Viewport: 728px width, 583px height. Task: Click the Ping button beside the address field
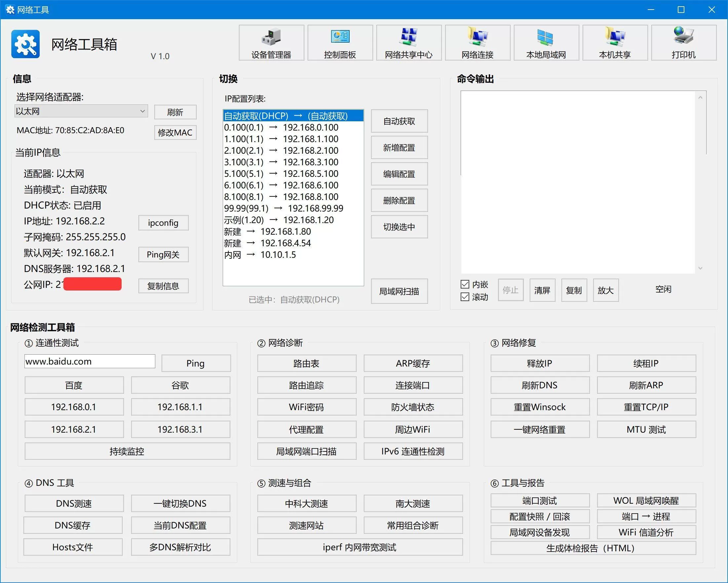196,363
